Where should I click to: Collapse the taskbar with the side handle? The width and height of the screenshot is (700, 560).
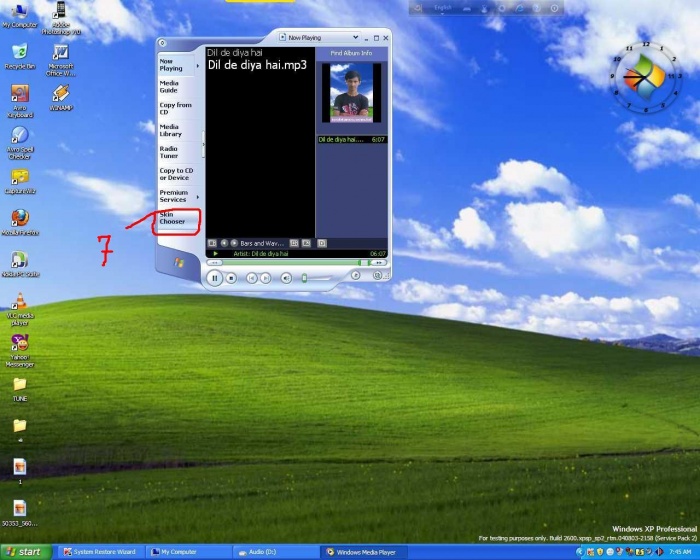[x=203, y=144]
